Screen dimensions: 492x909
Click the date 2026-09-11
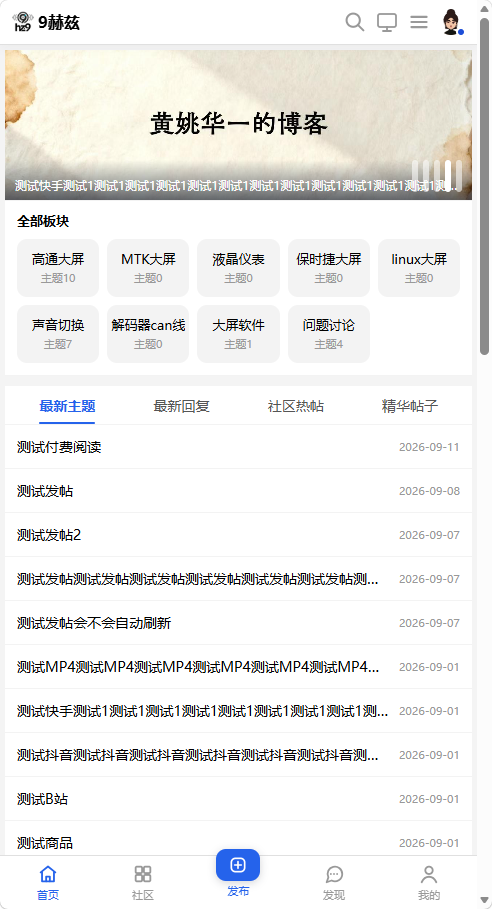coord(429,447)
